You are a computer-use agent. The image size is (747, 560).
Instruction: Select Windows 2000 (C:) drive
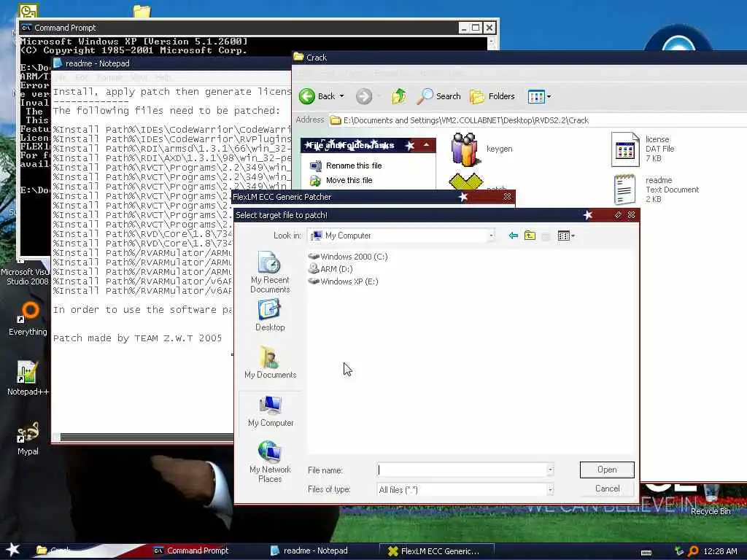(348, 257)
